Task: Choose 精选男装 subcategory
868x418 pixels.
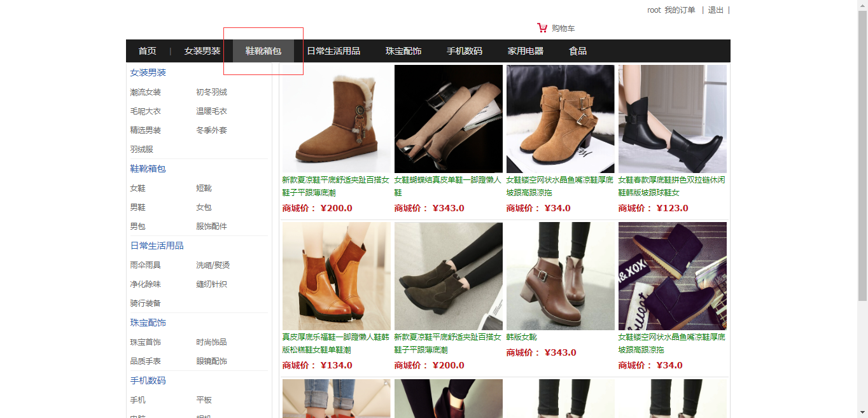Action: pyautogui.click(x=146, y=130)
